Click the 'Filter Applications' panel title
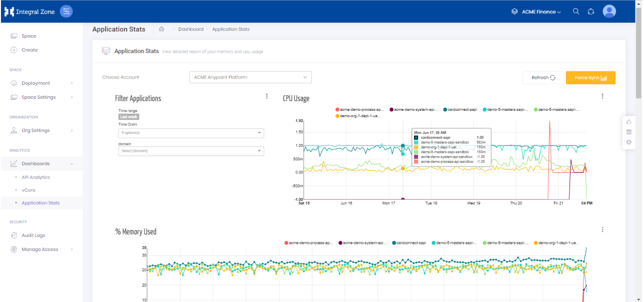The image size is (644, 302). point(138,99)
